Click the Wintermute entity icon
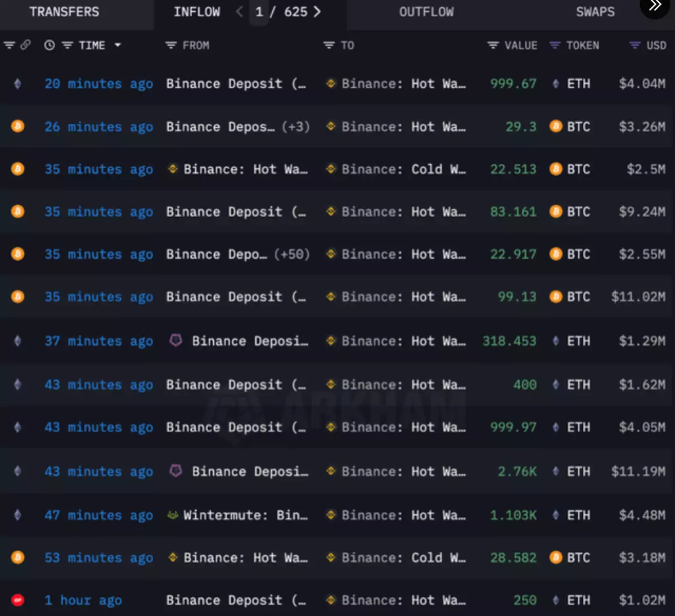 (173, 515)
